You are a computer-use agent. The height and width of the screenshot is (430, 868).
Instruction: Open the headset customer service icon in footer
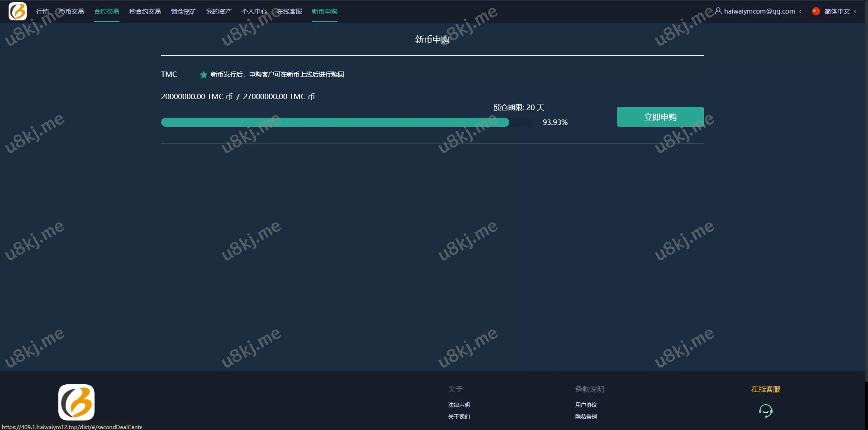765,411
